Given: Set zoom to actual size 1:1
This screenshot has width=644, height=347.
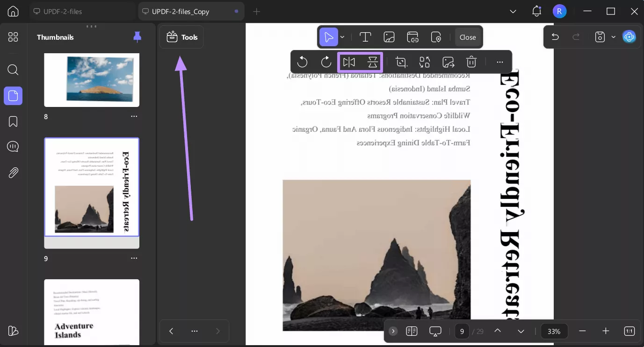Looking at the screenshot, I should click(629, 331).
